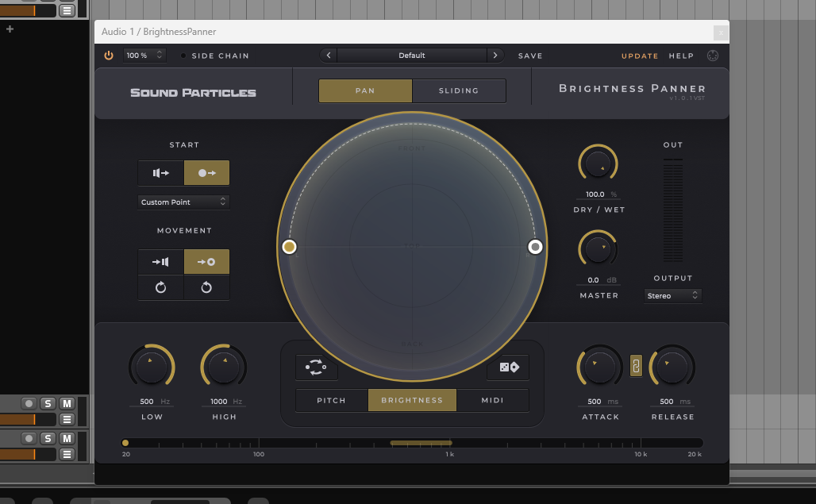
Task: Click the gold start point on the panner
Action: point(290,247)
